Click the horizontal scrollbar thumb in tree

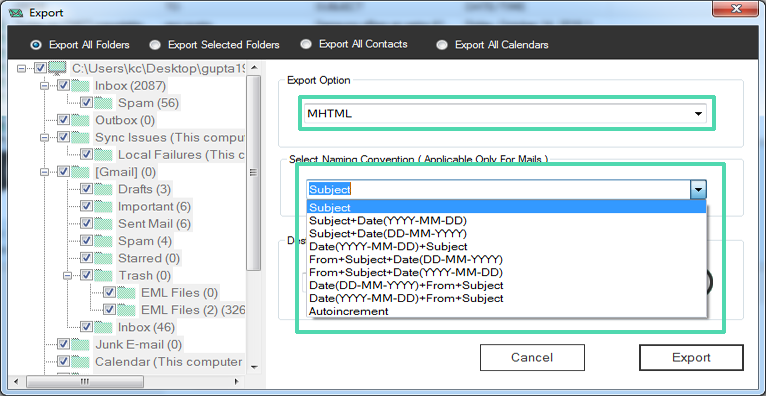click(85, 381)
